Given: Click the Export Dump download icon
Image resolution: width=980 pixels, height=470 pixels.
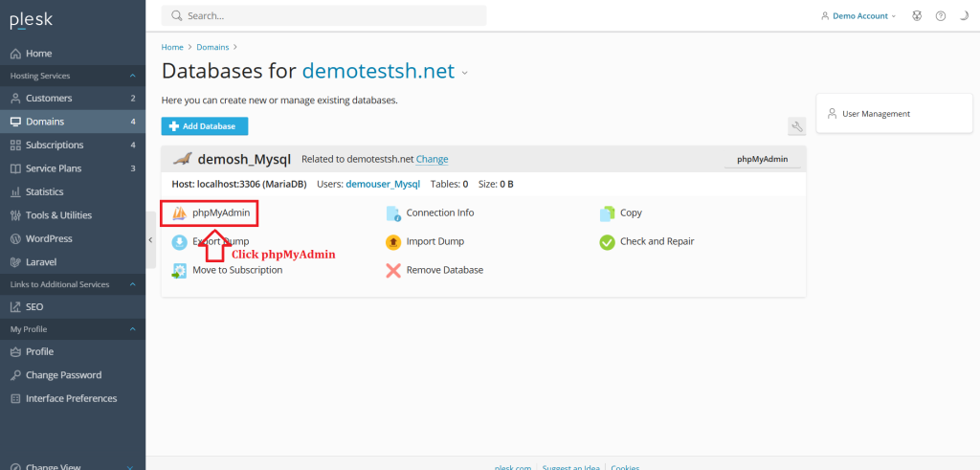Looking at the screenshot, I should click(179, 242).
